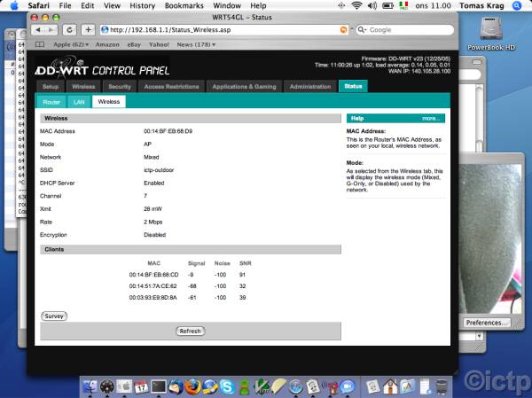The width and height of the screenshot is (532, 398).
Task: Open the Wi-Fi status menu
Action: point(356,5)
